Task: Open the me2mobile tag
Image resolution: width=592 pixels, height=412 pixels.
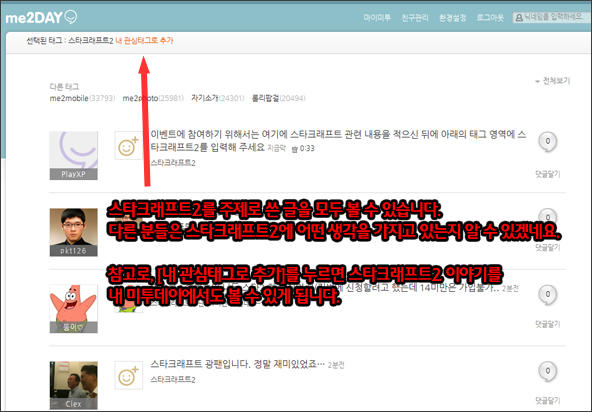Action: [69, 98]
